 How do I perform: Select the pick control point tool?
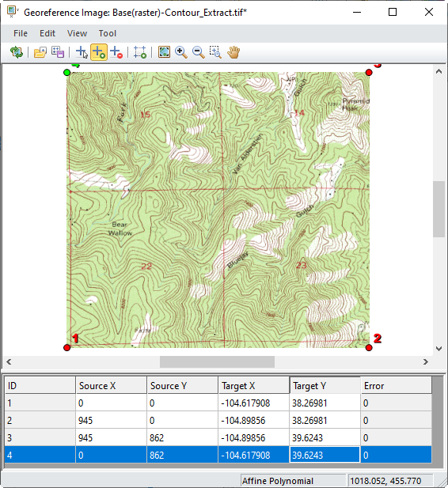point(82,52)
